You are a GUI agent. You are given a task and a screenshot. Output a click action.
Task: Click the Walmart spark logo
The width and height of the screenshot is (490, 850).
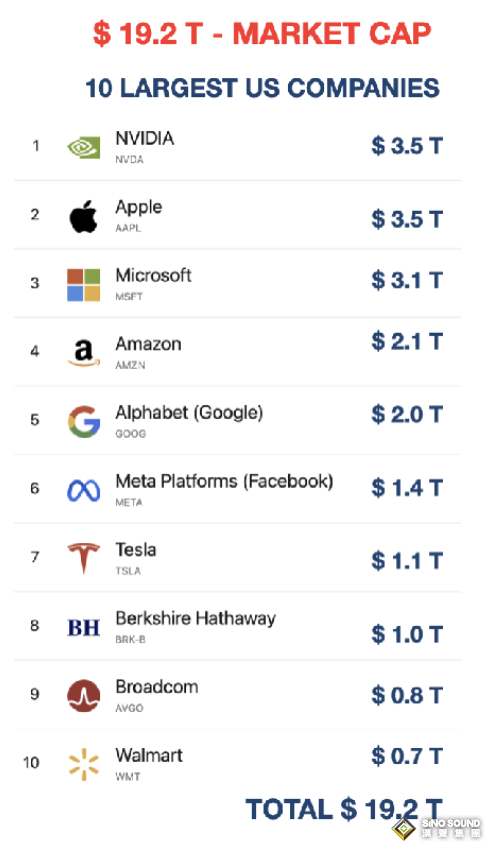(83, 764)
